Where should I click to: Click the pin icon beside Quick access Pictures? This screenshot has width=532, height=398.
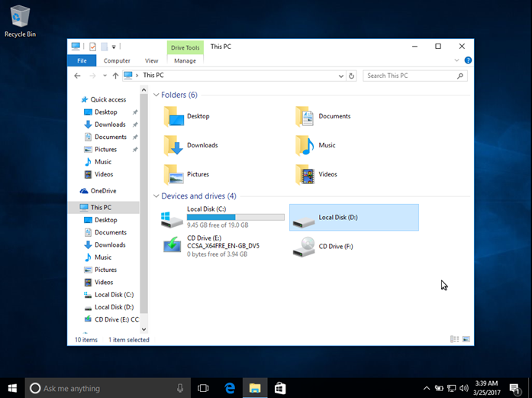(135, 150)
